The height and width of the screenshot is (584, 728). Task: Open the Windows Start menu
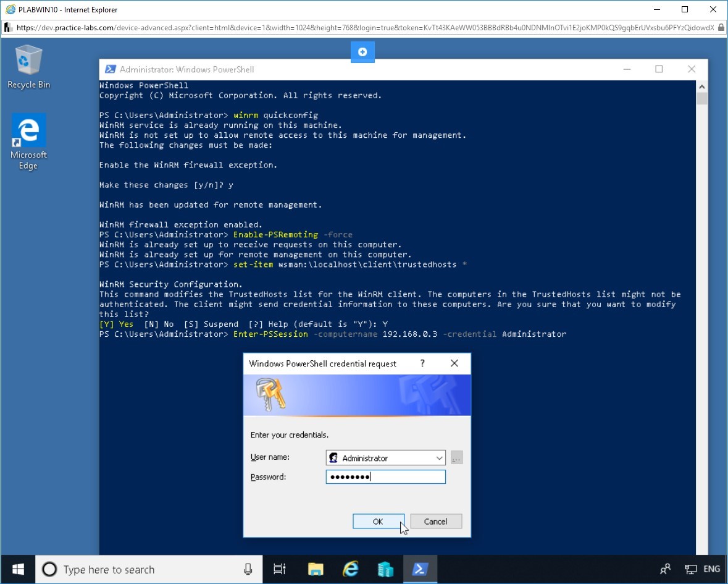(x=18, y=569)
